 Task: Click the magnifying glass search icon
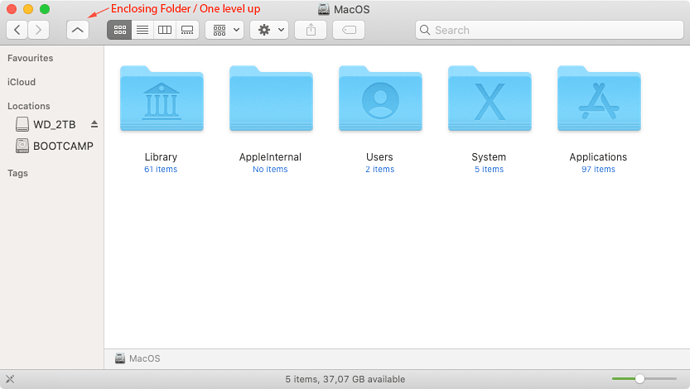pyautogui.click(x=425, y=30)
